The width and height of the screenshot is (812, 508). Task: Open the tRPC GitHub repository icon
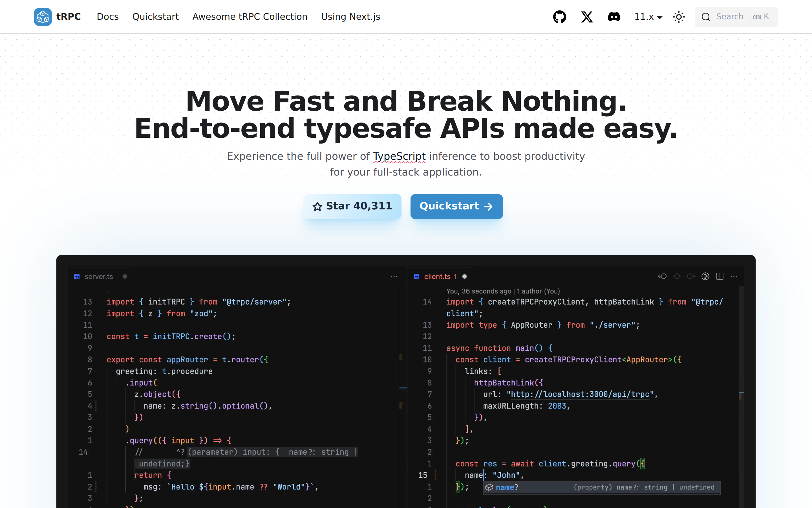(559, 17)
